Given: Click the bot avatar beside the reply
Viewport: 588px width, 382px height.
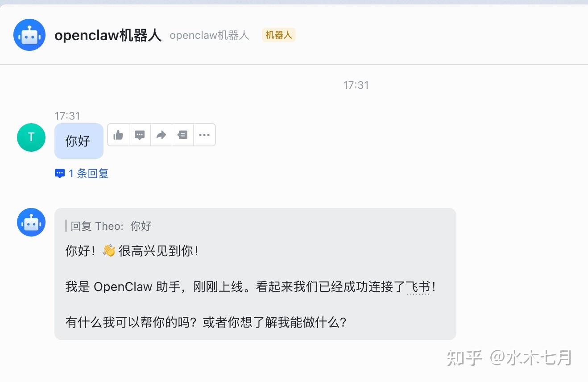Looking at the screenshot, I should pyautogui.click(x=31, y=222).
